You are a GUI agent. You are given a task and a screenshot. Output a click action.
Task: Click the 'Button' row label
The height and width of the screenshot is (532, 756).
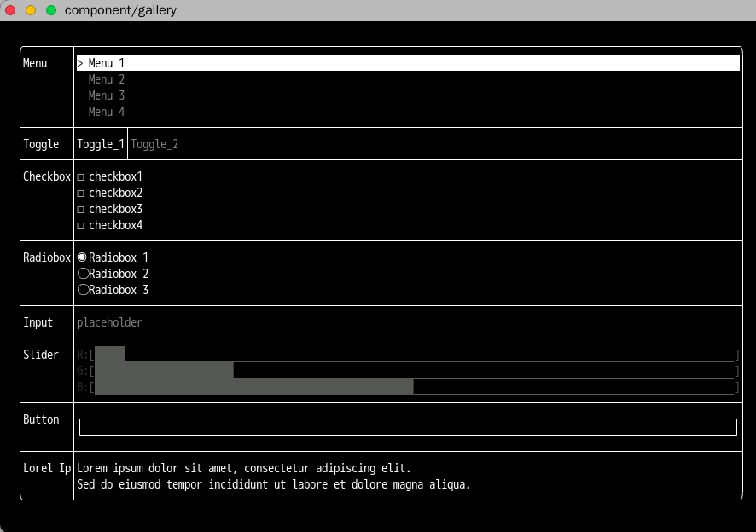[x=41, y=419]
